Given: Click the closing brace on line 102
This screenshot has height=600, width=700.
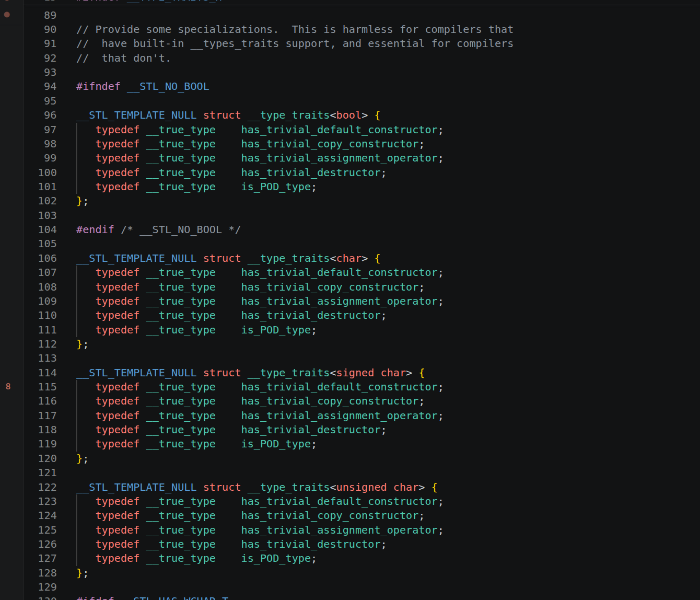Looking at the screenshot, I should tap(79, 201).
